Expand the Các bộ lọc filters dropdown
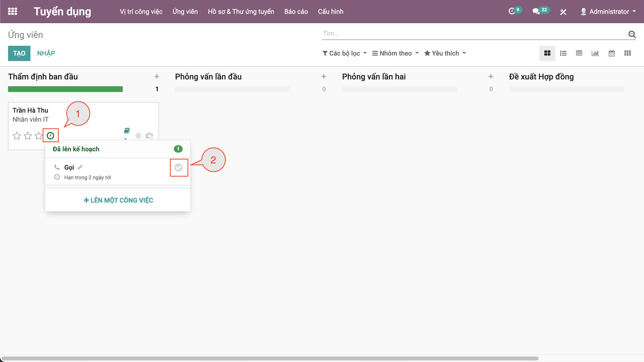The width and height of the screenshot is (644, 362). (x=344, y=53)
